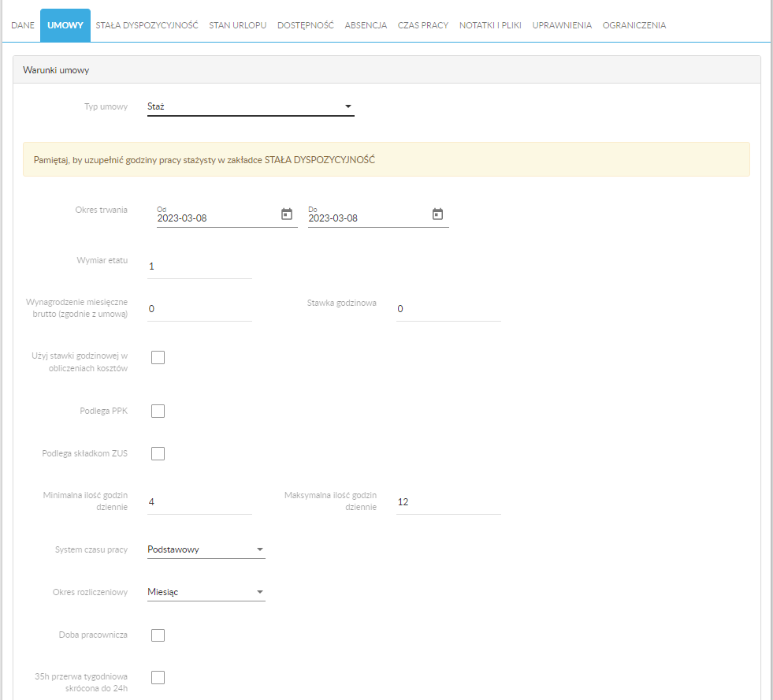This screenshot has height=700, width=773.
Task: Switch to the OGRANICZENIA tab
Action: pos(634,25)
